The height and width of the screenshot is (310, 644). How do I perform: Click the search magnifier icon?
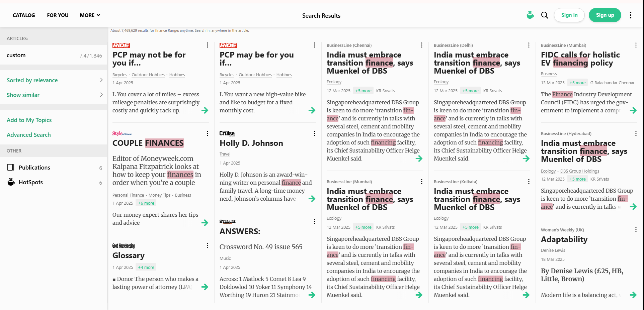545,15
